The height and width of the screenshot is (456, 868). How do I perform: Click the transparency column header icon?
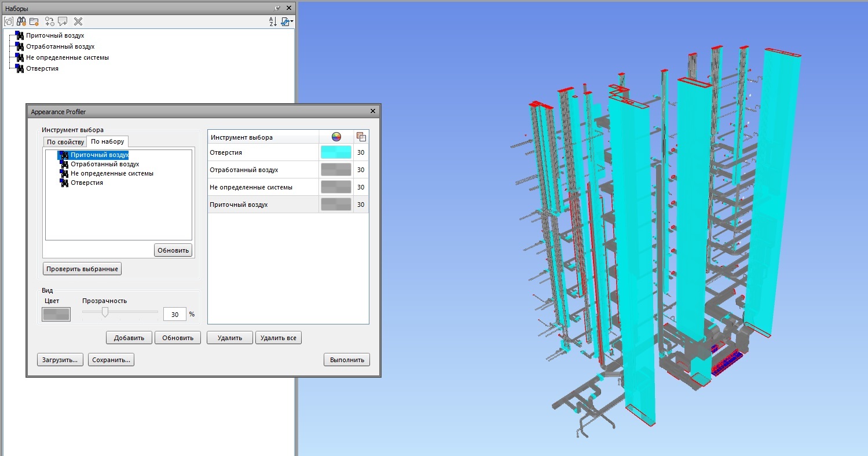(361, 137)
